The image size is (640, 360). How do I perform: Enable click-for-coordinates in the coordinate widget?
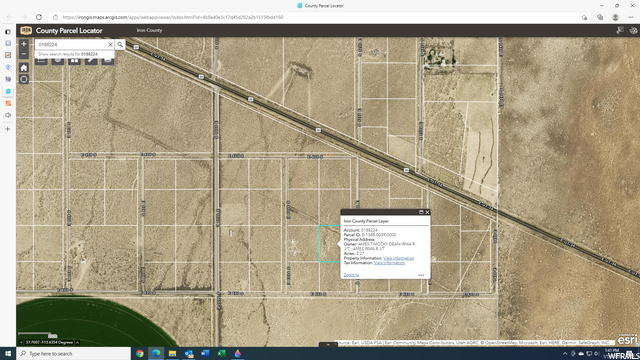21,342
